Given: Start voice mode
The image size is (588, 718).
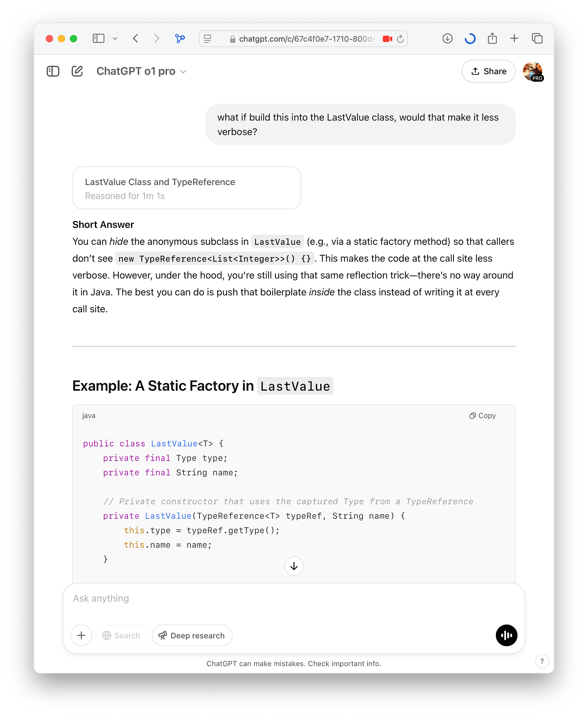Looking at the screenshot, I should 506,636.
